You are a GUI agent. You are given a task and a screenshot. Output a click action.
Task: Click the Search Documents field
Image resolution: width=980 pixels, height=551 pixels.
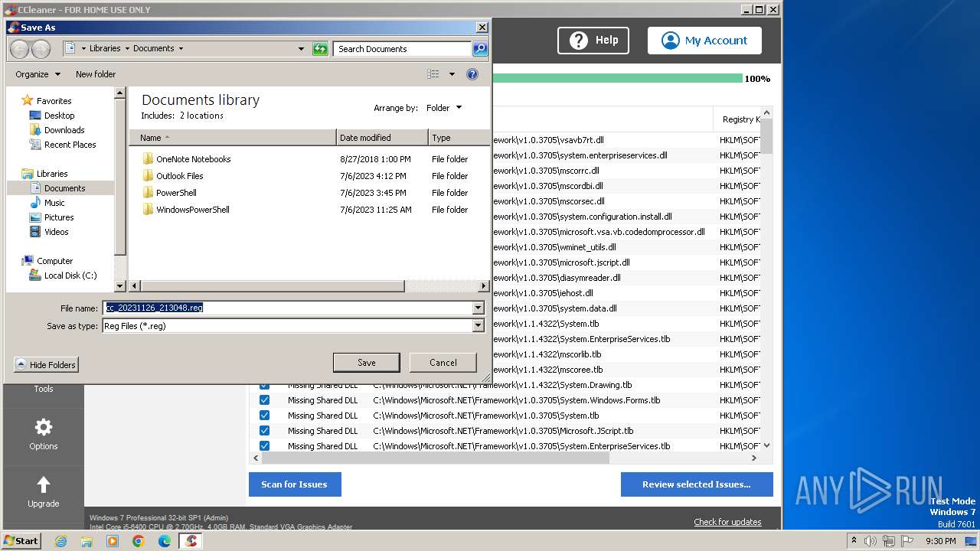pyautogui.click(x=403, y=49)
